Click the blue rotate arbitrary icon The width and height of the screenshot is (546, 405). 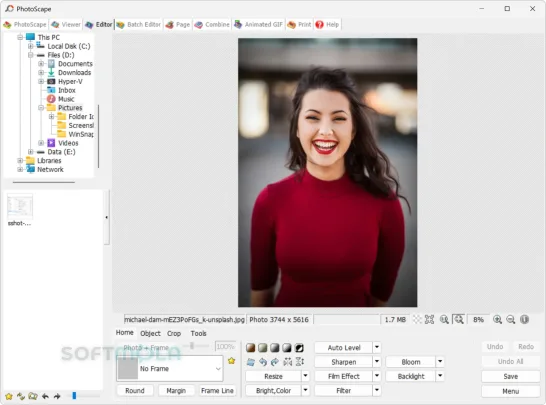(x=250, y=362)
